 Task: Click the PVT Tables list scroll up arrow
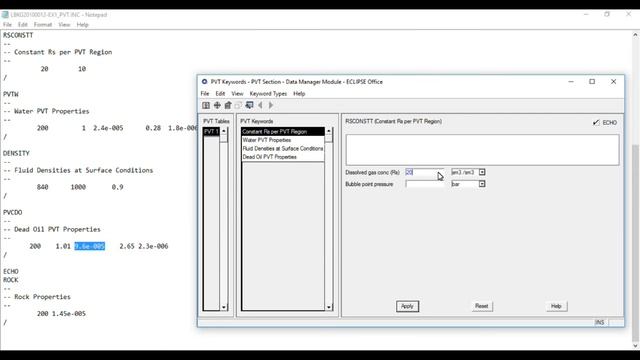224,131
